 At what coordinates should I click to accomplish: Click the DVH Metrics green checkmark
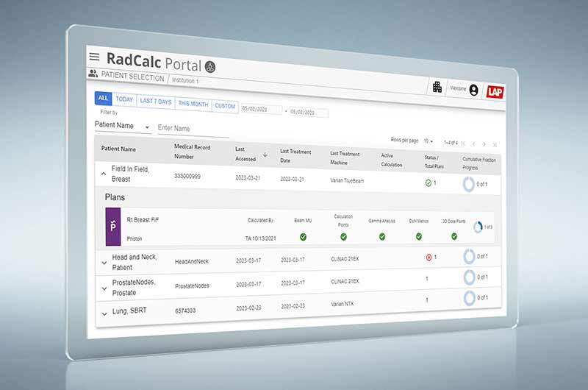click(419, 236)
